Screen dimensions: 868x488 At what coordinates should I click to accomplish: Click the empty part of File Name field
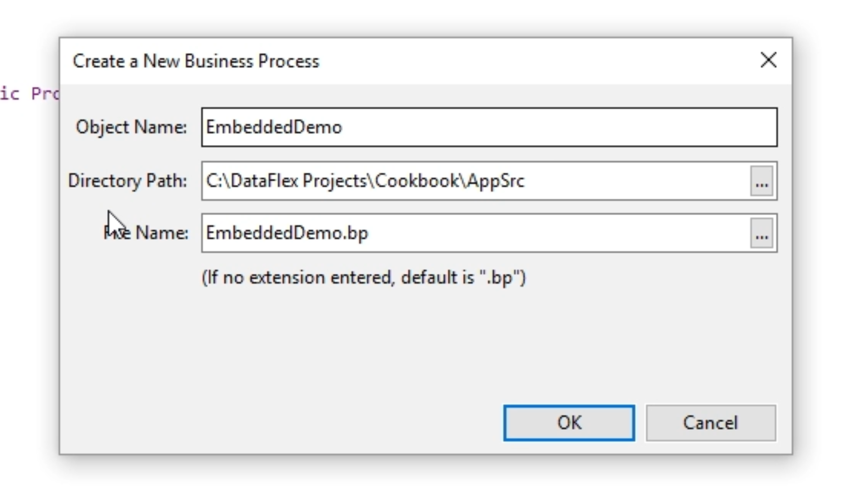pos(542,233)
